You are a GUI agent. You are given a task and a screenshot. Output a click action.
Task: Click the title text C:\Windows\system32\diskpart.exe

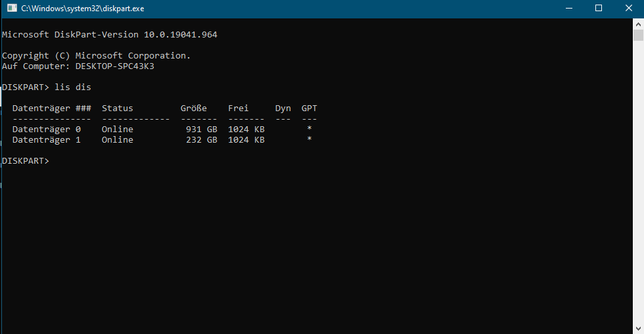tap(83, 9)
